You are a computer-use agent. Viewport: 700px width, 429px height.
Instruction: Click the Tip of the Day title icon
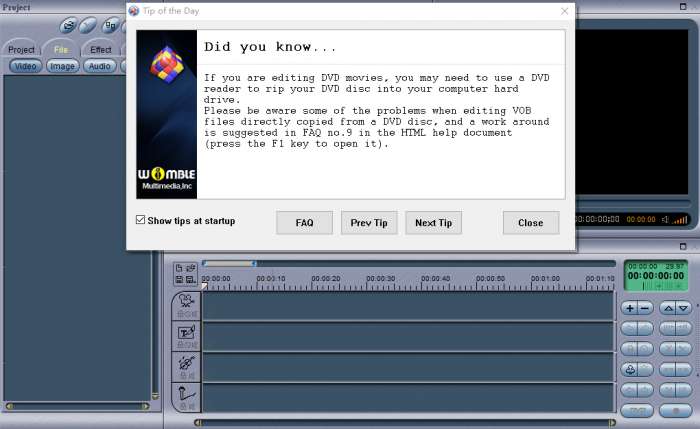pos(133,11)
